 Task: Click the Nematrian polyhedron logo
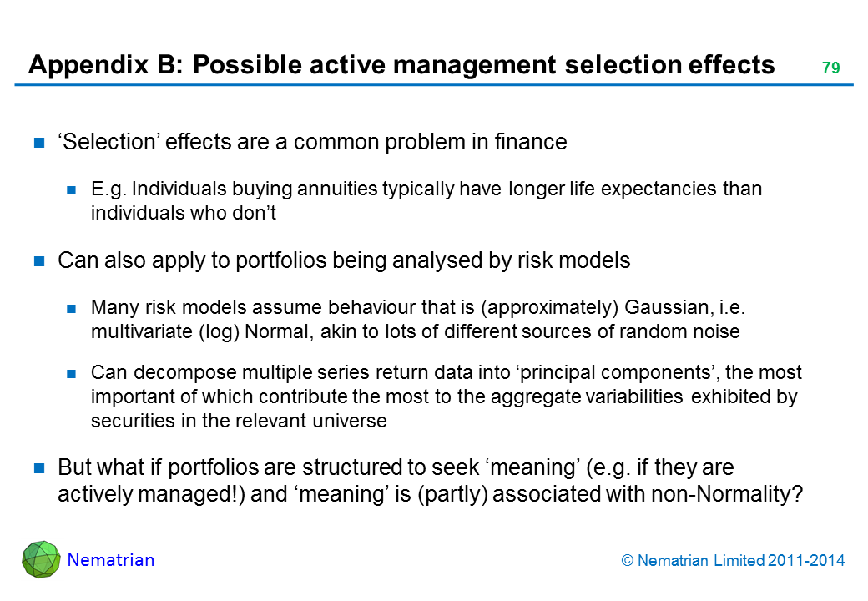(x=40, y=559)
